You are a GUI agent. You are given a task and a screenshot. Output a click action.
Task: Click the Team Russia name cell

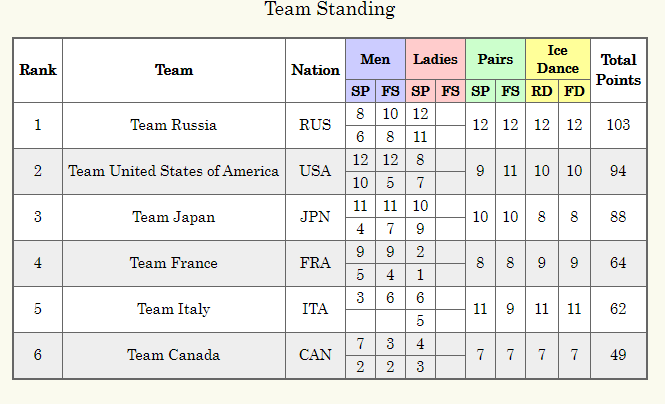[x=174, y=125]
